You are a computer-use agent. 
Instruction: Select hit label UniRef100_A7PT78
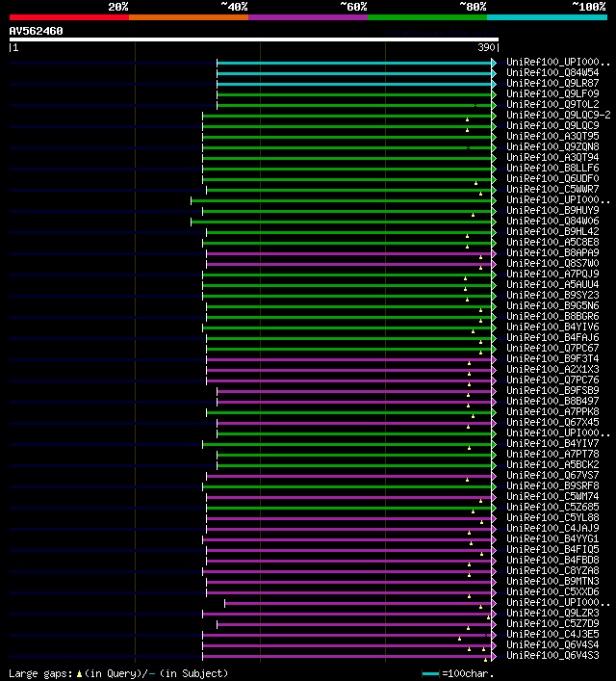point(552,455)
